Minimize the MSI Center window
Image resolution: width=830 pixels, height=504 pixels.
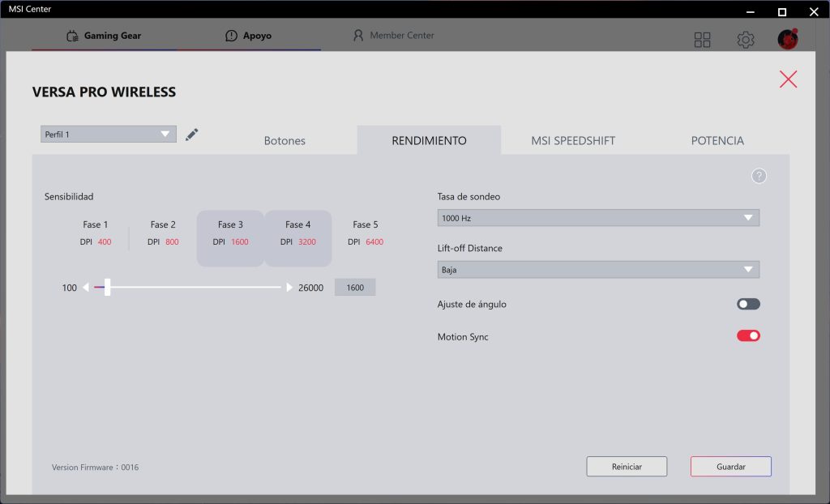point(750,11)
